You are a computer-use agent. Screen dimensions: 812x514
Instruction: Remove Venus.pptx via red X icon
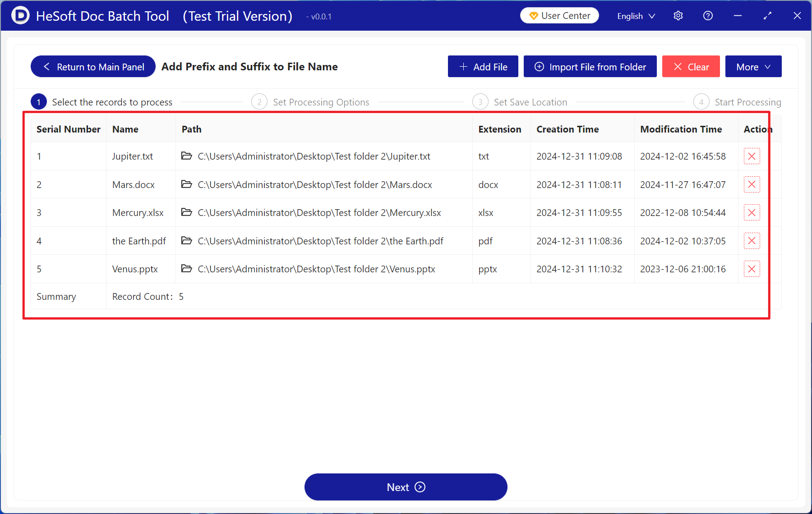[752, 269]
